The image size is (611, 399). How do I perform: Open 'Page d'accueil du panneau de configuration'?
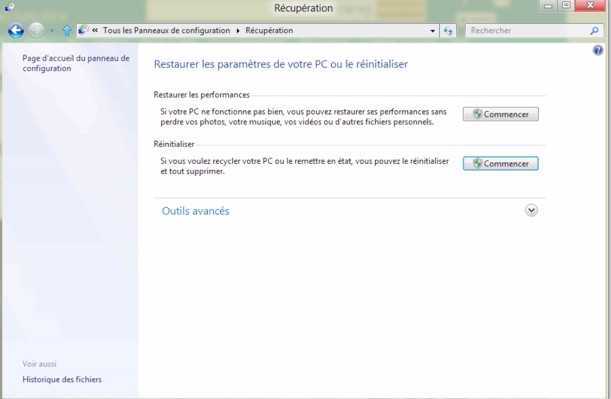pyautogui.click(x=76, y=63)
